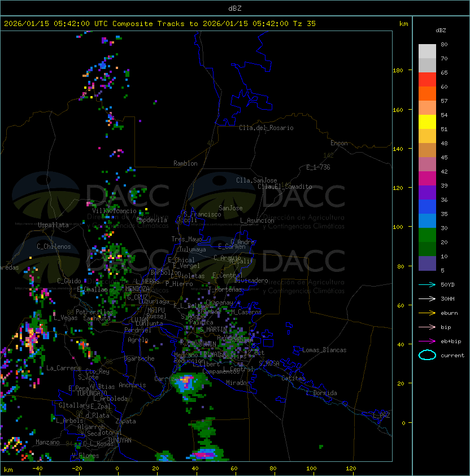Click the 'Perdriel' map label
Viewport: 470px width, 476px height.
(x=138, y=330)
